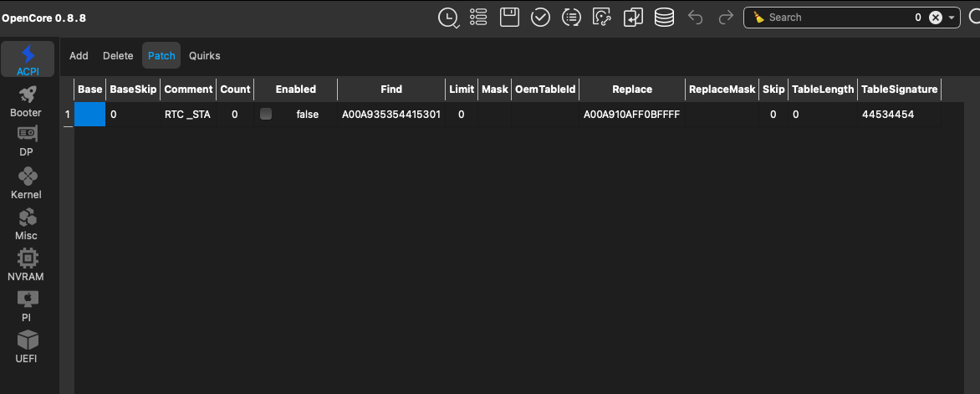The height and width of the screenshot is (394, 980).
Task: Open the Booter section
Action: tap(26, 101)
